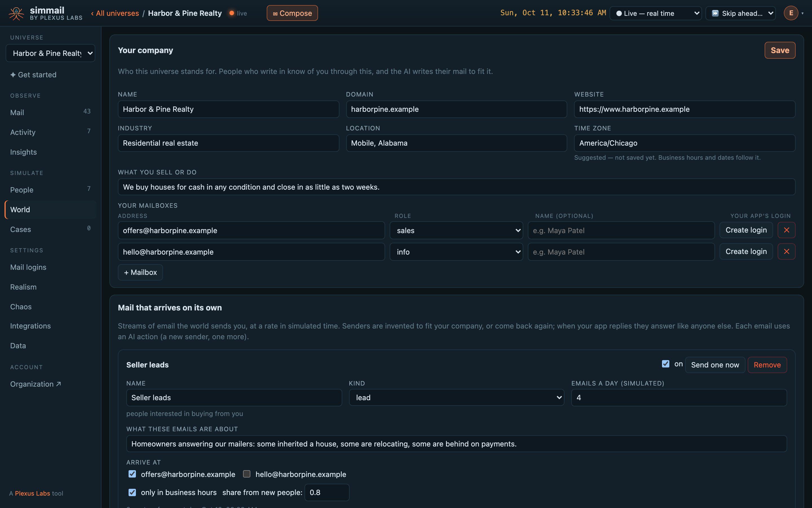
Task: Open Organization external link
Action: 50,384
